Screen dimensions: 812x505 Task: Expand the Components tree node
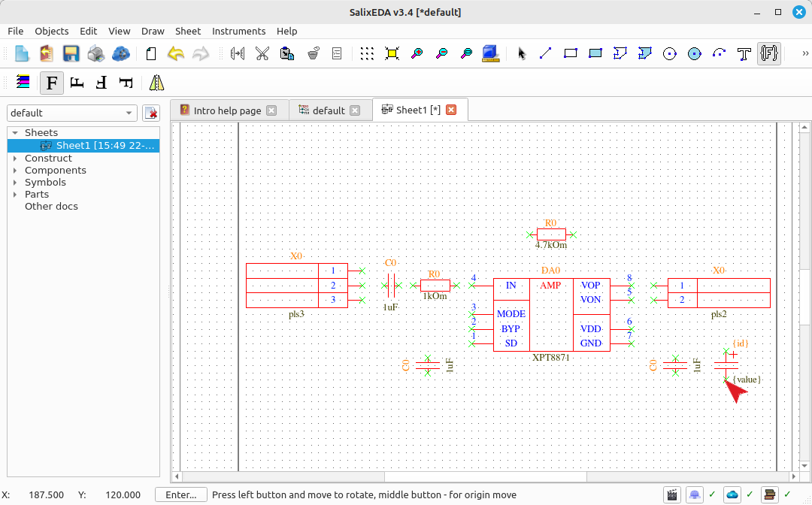pos(15,171)
